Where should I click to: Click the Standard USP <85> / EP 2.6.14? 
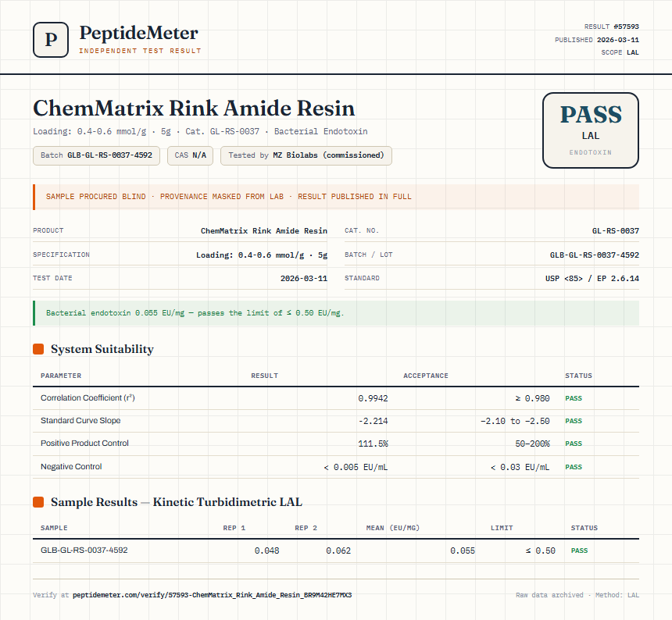point(592,278)
